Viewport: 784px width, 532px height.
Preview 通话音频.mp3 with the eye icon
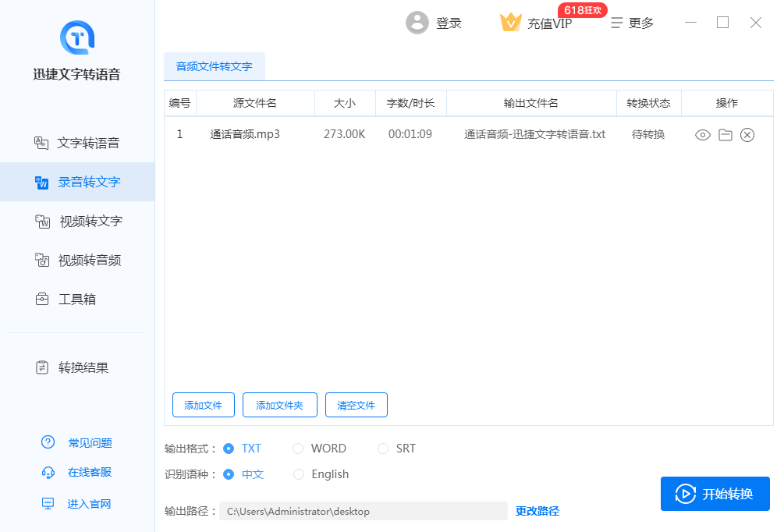click(x=703, y=135)
